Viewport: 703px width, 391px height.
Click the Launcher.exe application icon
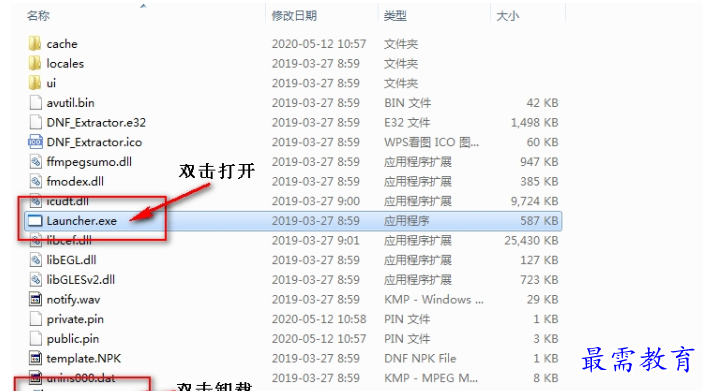point(35,221)
